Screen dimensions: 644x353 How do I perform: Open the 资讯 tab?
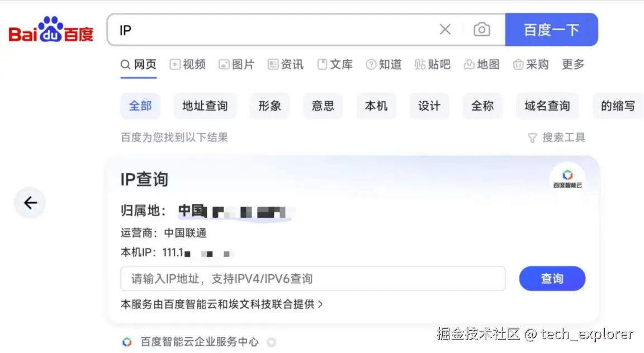[286, 64]
